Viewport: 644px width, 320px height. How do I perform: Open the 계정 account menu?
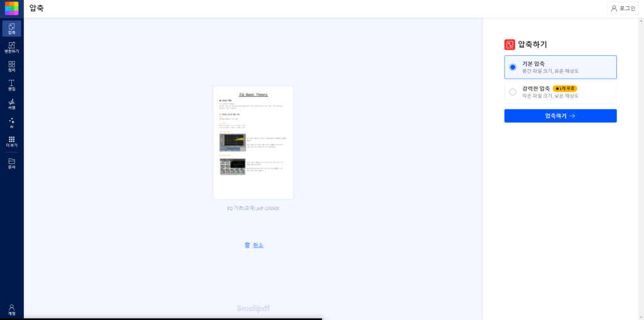point(11,309)
